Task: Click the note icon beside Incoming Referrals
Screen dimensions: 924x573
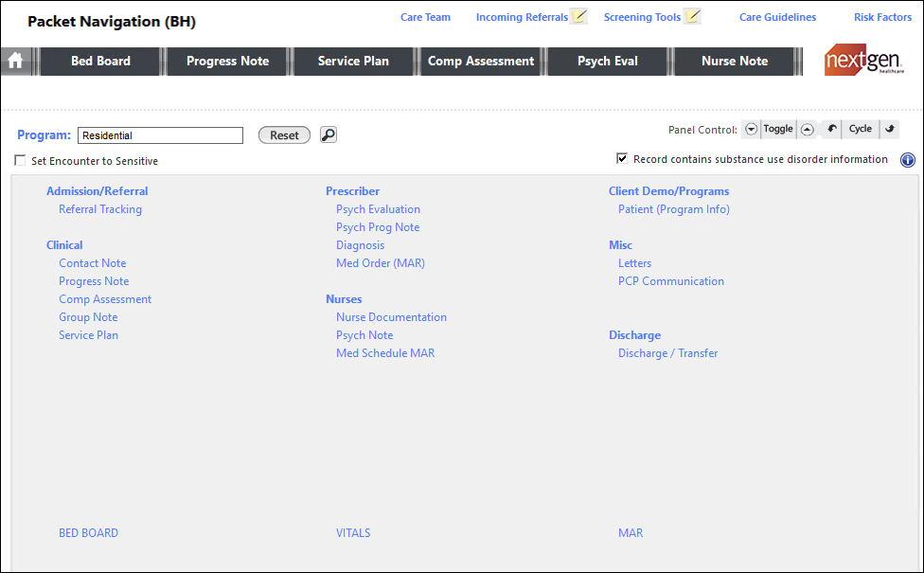Action: click(579, 17)
